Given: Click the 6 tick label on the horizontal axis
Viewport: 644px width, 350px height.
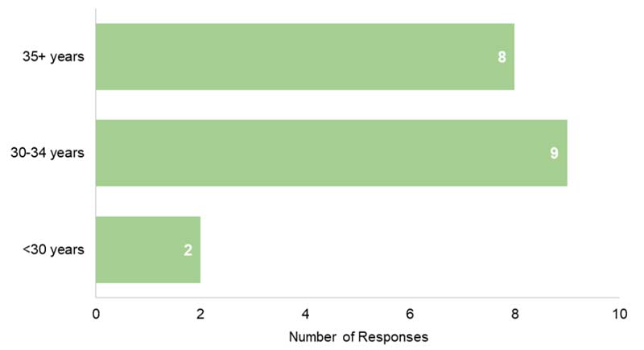Looking at the screenshot, I should click(410, 312).
